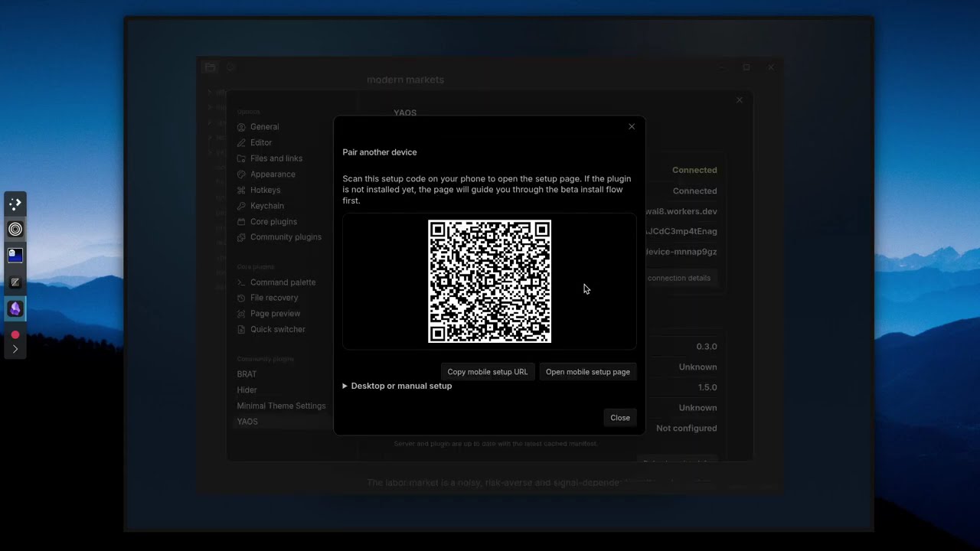
Task: Click the Hotkeys command icon
Action: tap(241, 191)
